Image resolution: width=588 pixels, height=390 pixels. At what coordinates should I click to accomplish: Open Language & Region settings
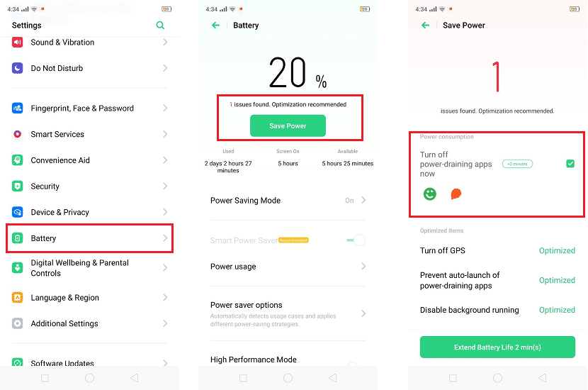[x=90, y=297]
